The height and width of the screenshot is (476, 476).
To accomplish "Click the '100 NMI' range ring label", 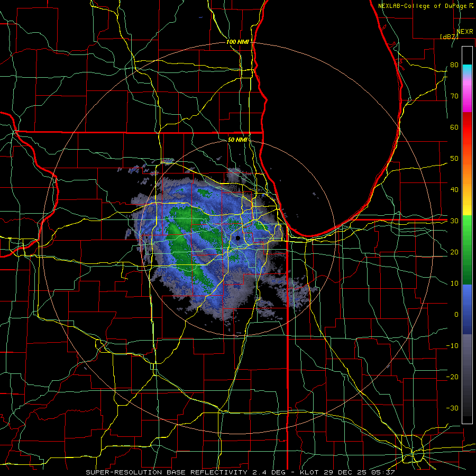I will pyautogui.click(x=237, y=42).
